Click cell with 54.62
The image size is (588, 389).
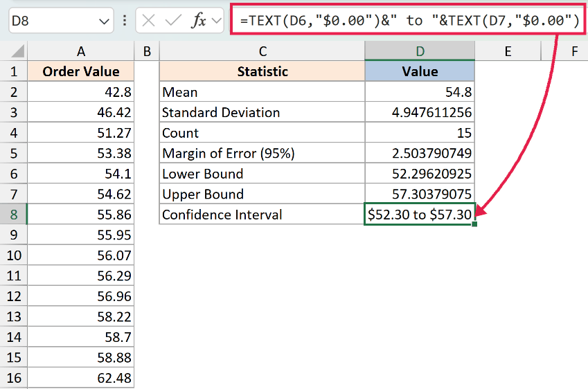point(80,194)
